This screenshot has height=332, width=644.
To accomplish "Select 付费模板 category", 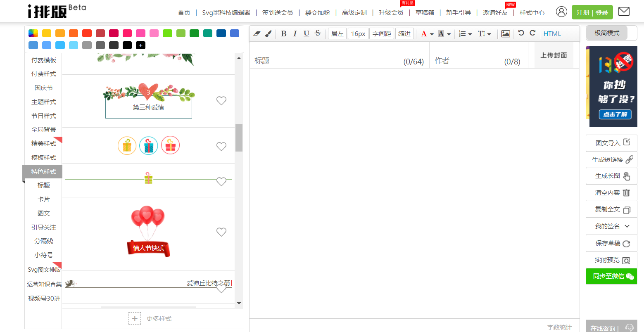I will point(43,60).
